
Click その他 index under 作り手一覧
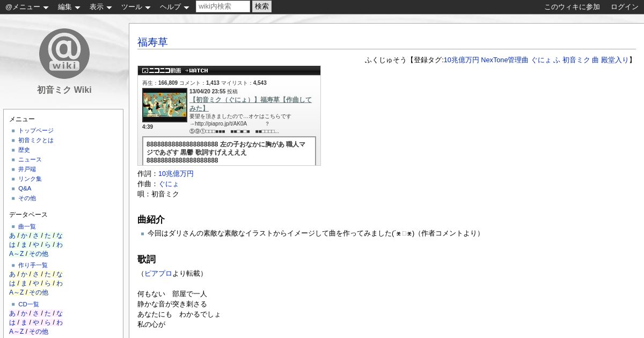(39, 292)
